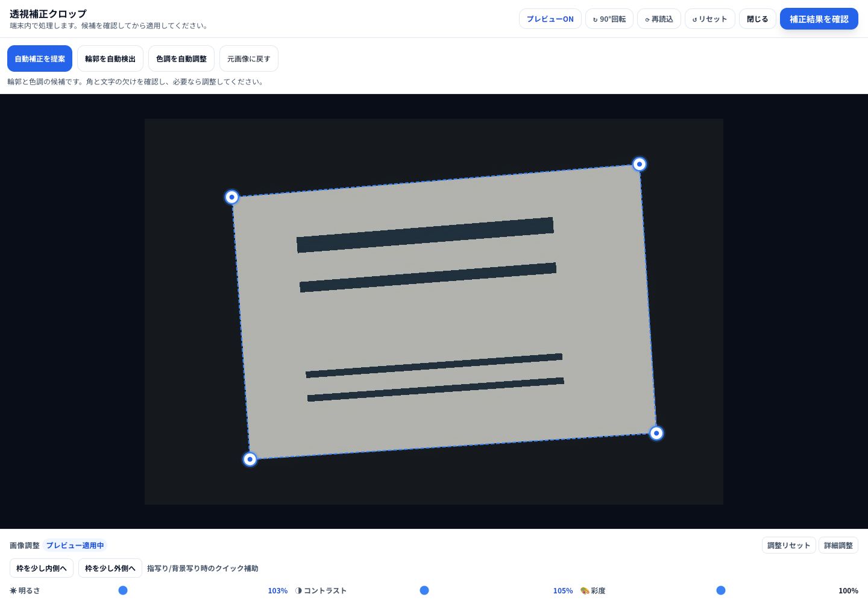Click the 指写り/背景写り時のクイック補助 hint text
Screen dimensions: 868x603
point(203,568)
